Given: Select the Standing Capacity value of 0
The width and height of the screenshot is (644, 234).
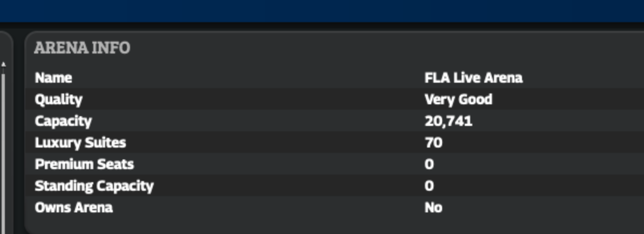Looking at the screenshot, I should pyautogui.click(x=429, y=186).
